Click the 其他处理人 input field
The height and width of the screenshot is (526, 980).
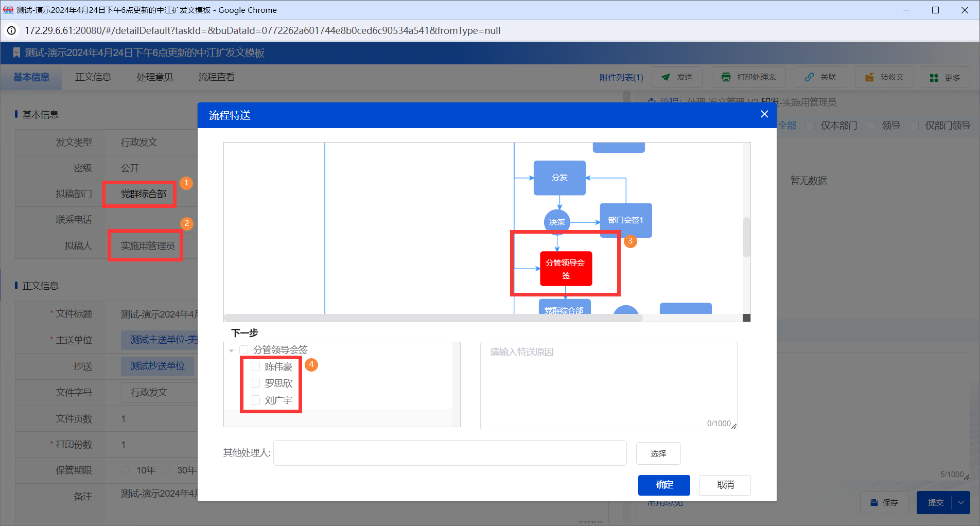click(450, 453)
